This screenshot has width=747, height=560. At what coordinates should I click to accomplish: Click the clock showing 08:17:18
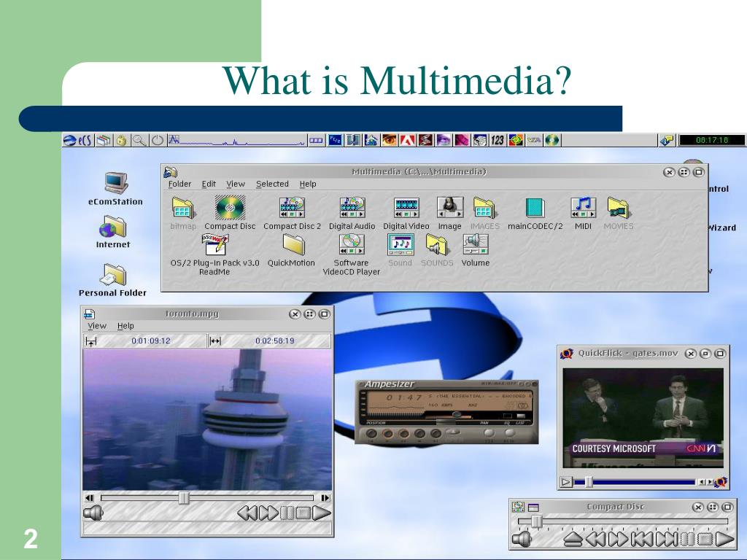[x=712, y=140]
